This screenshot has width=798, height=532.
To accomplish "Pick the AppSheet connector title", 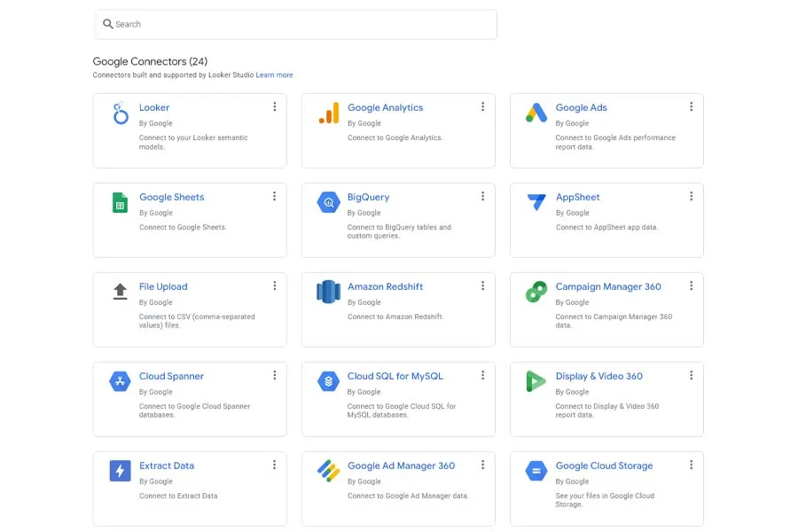I will click(x=577, y=197).
